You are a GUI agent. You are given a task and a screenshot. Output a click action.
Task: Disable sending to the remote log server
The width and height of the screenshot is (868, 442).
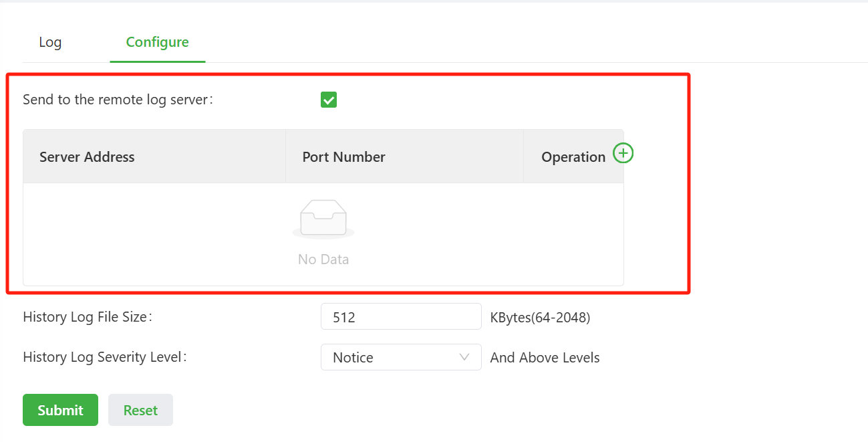click(x=328, y=100)
